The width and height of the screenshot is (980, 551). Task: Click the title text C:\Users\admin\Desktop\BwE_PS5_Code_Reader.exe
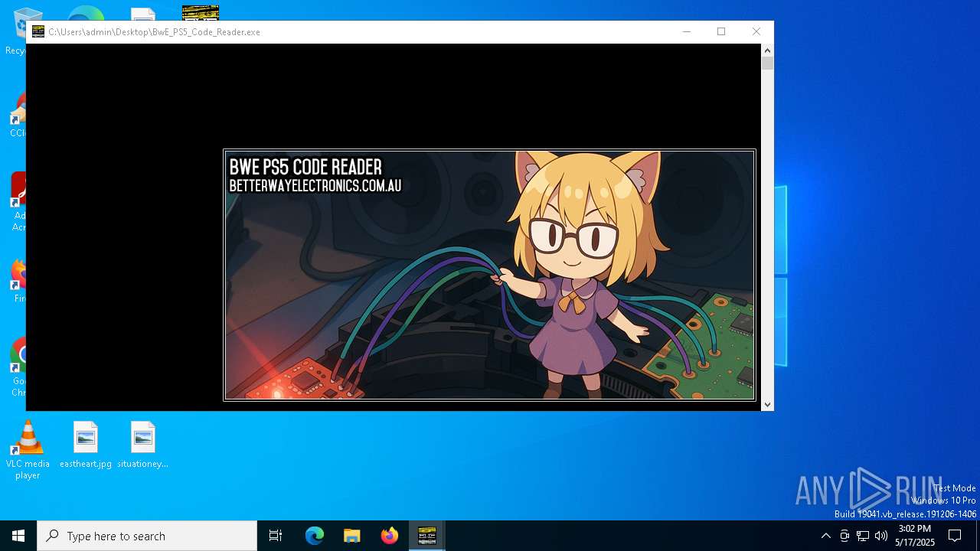click(x=155, y=32)
